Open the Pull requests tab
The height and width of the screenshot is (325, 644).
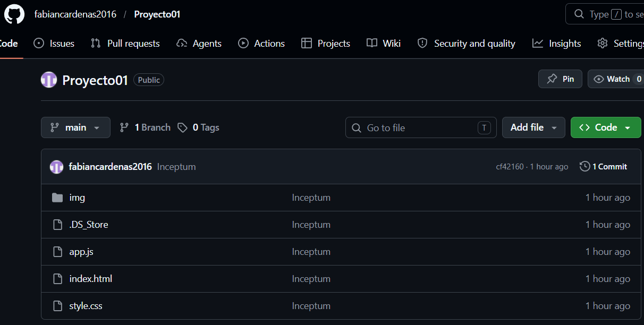pos(125,44)
